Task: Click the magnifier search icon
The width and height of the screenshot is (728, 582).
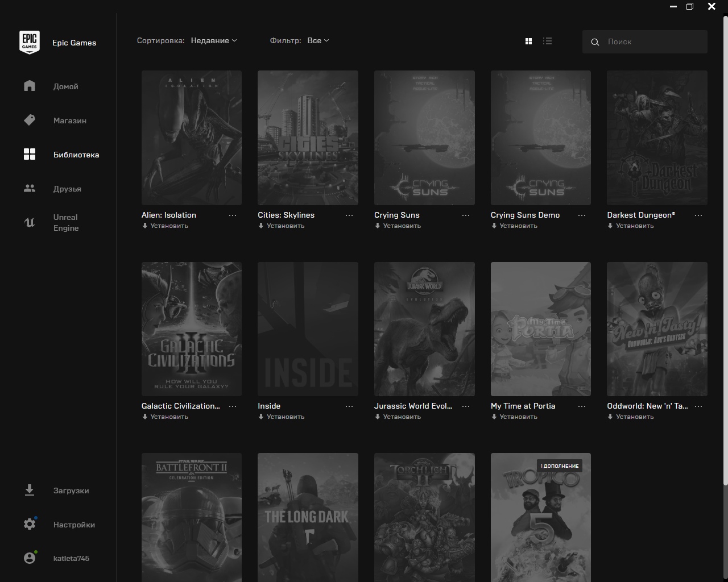Action: [595, 42]
